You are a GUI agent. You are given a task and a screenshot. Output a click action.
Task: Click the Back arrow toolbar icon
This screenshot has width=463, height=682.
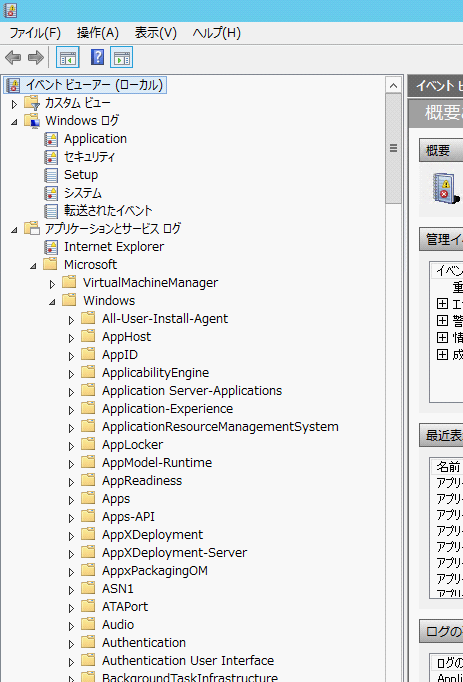coord(13,57)
